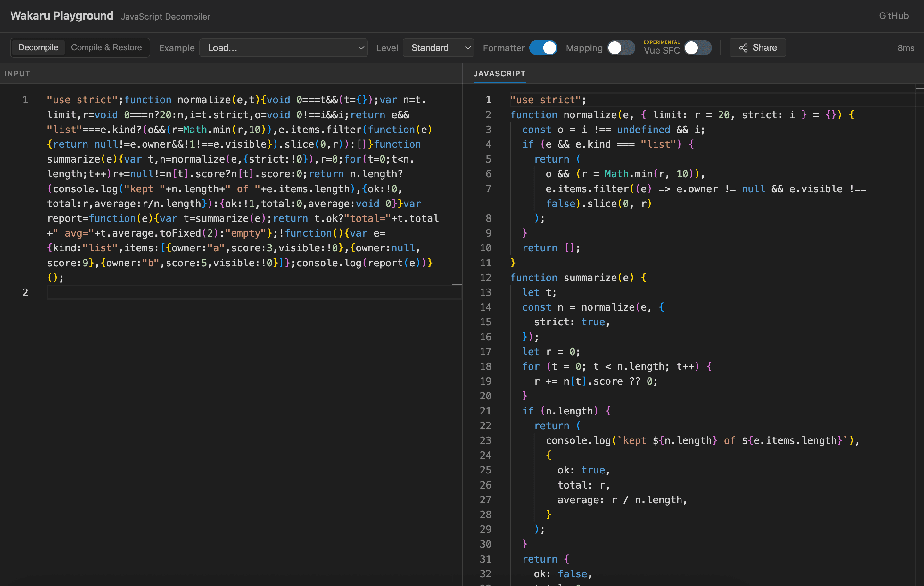924x586 pixels.
Task: Click the Level label
Action: 387,48
